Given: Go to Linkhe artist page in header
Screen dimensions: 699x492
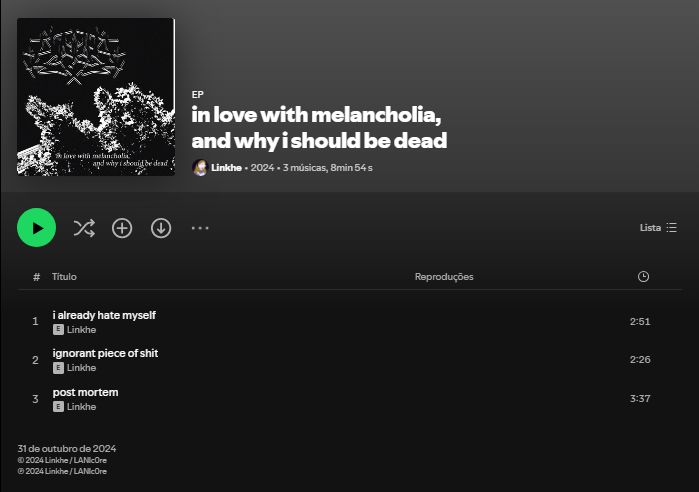Looking at the screenshot, I should (226, 168).
